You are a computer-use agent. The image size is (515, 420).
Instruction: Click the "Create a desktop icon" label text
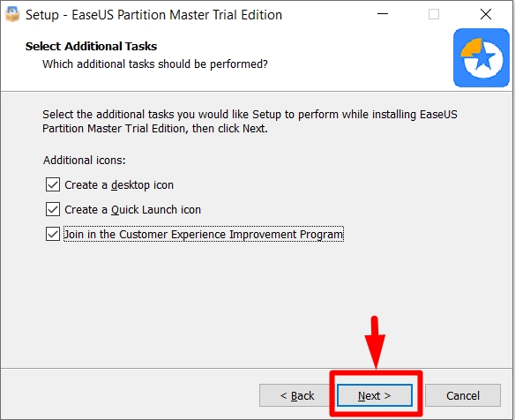click(119, 185)
